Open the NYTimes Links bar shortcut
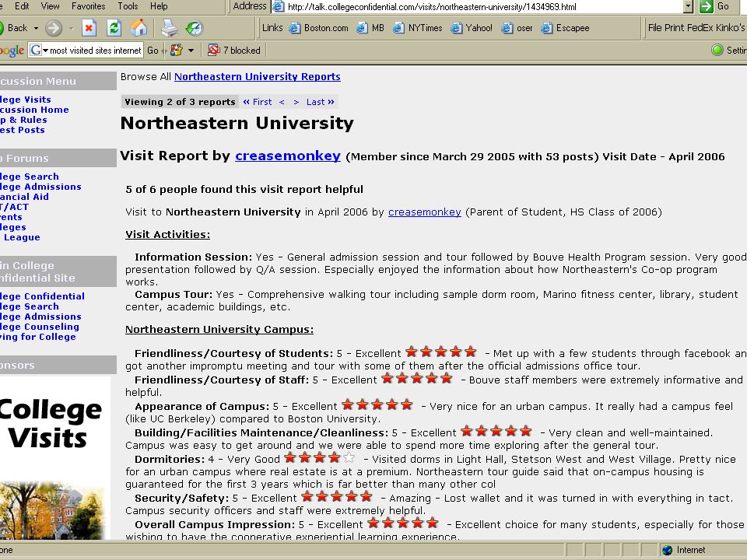 click(418, 28)
